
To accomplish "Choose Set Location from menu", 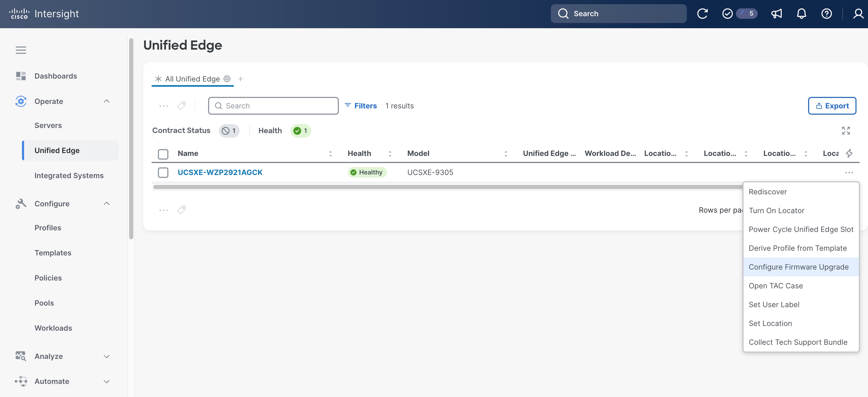I will (x=801, y=324).
